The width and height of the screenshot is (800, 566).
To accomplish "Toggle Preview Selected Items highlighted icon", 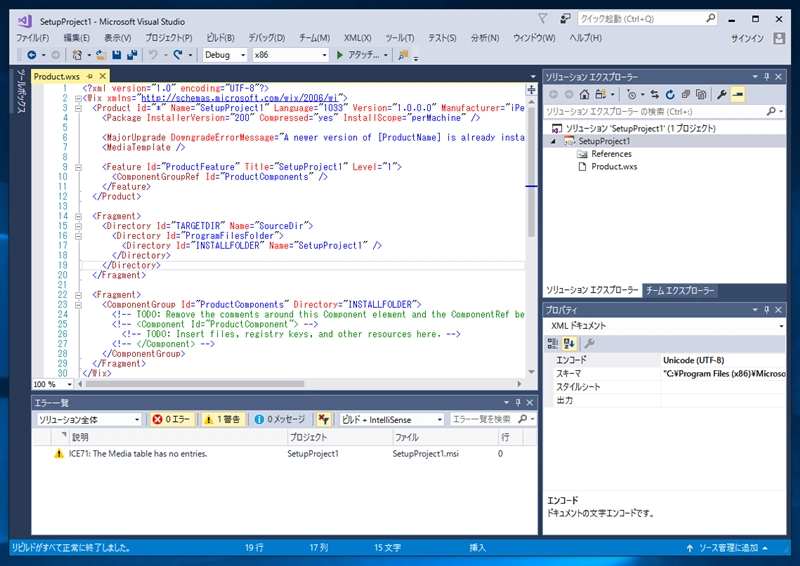I will (x=738, y=94).
